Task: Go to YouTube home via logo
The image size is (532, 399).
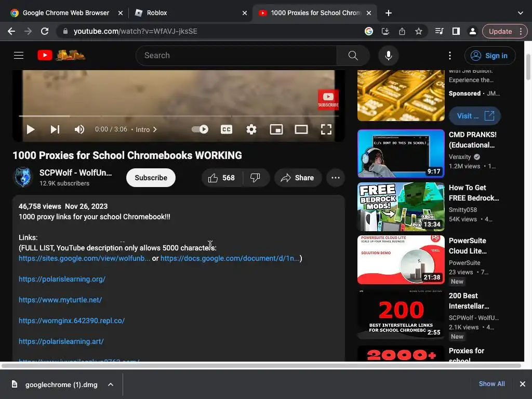Action: [61, 55]
